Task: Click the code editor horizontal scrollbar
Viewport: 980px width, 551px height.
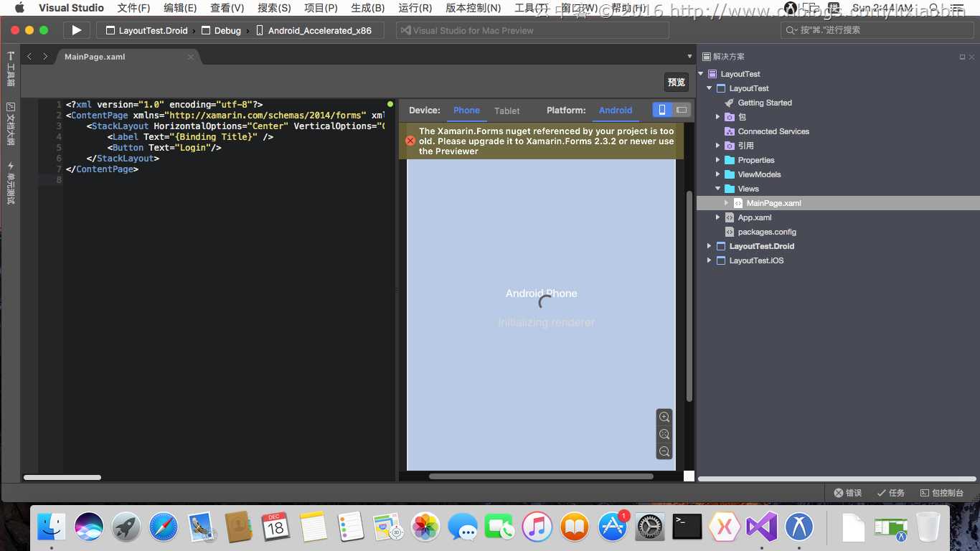Action: [62, 477]
